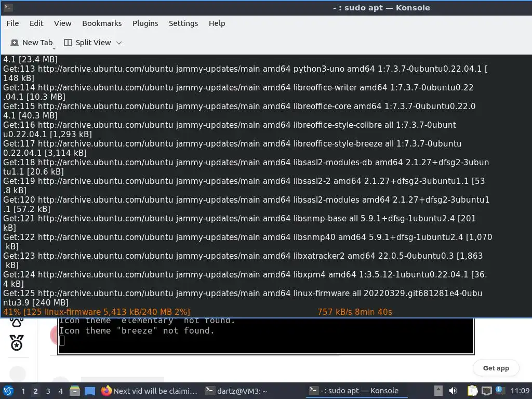Click the Get:113 python3-uno line

245,73
